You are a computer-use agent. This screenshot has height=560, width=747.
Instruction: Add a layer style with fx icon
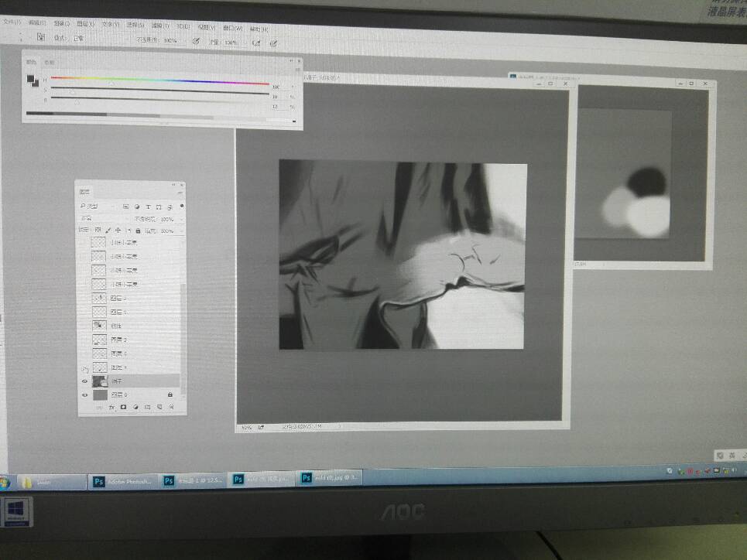(x=112, y=408)
